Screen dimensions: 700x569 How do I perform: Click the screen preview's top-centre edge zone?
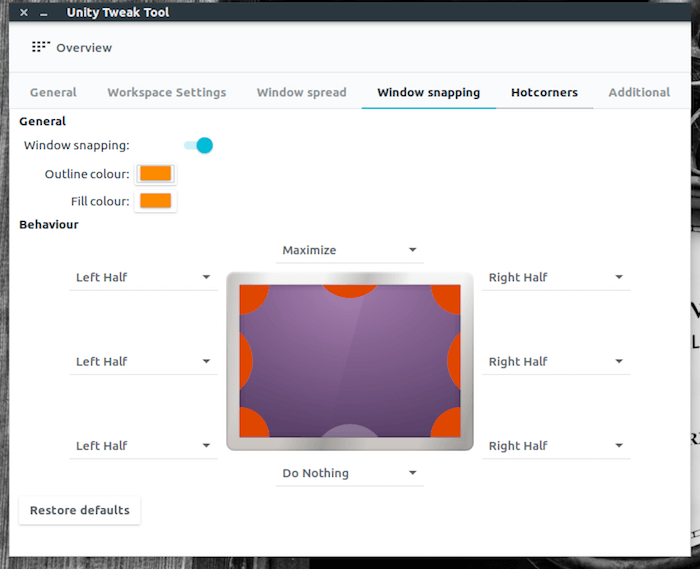350,290
